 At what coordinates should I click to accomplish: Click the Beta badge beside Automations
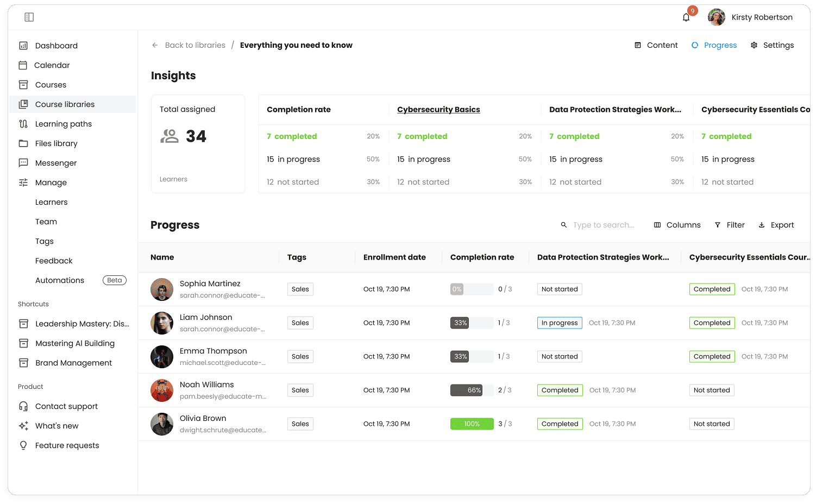115,280
